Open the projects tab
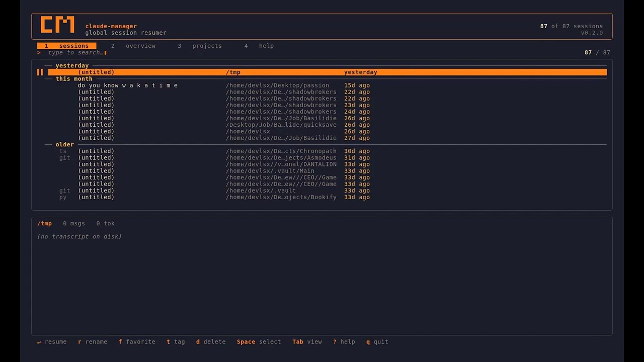644x362 pixels. 199,46
